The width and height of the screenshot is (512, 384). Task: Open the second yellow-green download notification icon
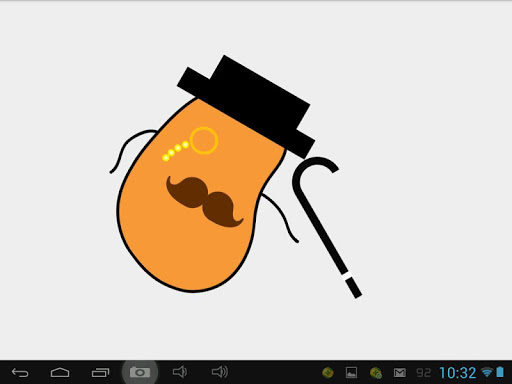tap(376, 372)
